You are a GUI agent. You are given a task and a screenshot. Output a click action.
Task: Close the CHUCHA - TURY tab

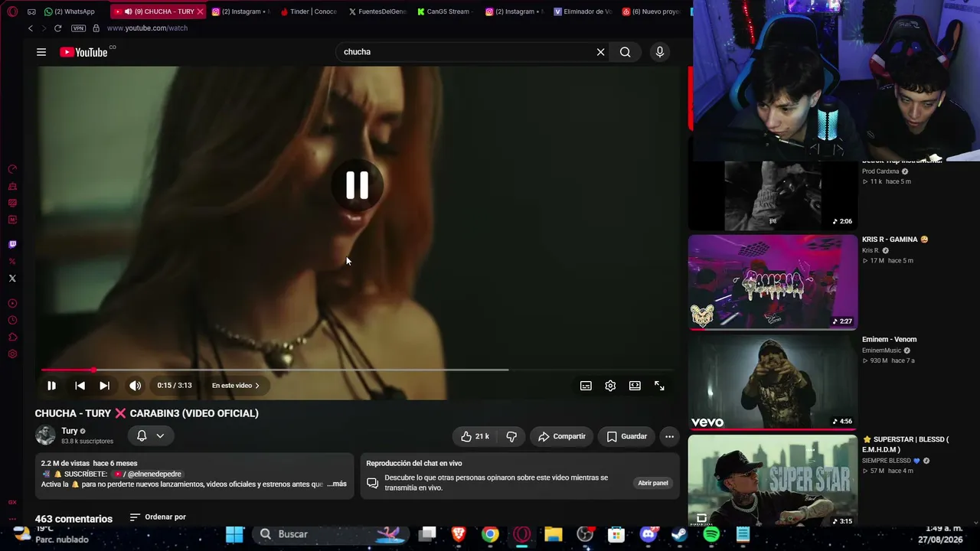point(201,11)
